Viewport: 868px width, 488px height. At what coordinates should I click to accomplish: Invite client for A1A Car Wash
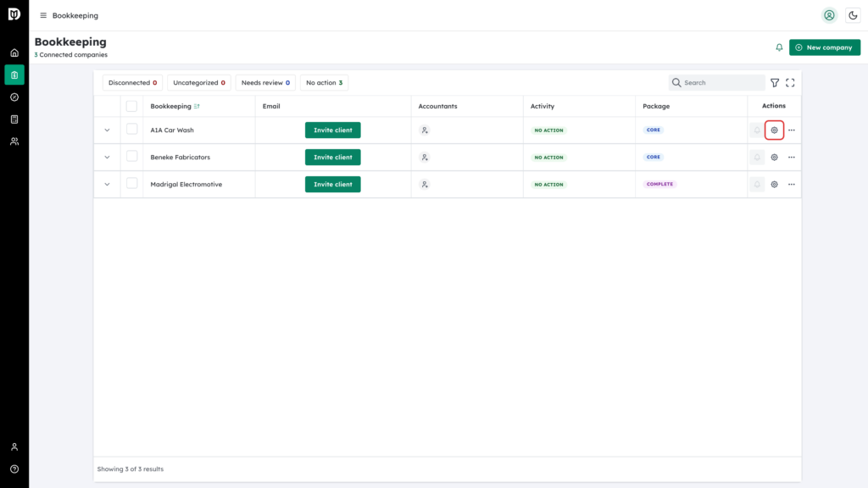(332, 130)
